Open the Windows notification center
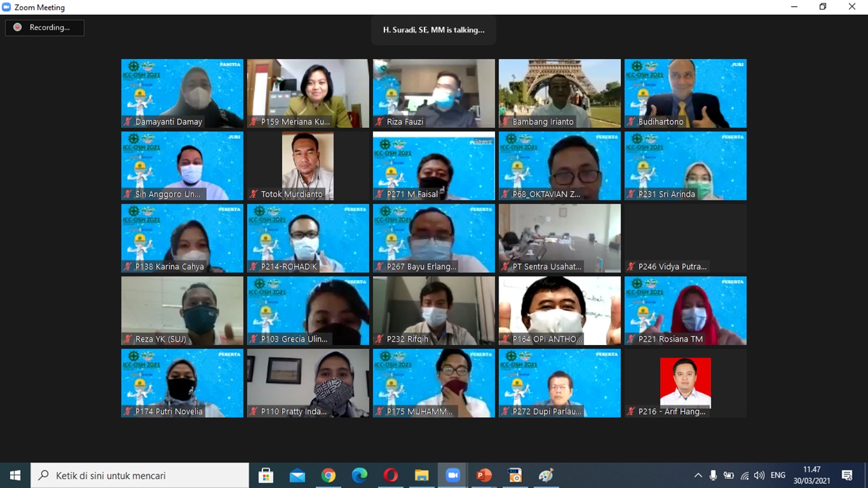The image size is (868, 488). pyautogui.click(x=847, y=475)
